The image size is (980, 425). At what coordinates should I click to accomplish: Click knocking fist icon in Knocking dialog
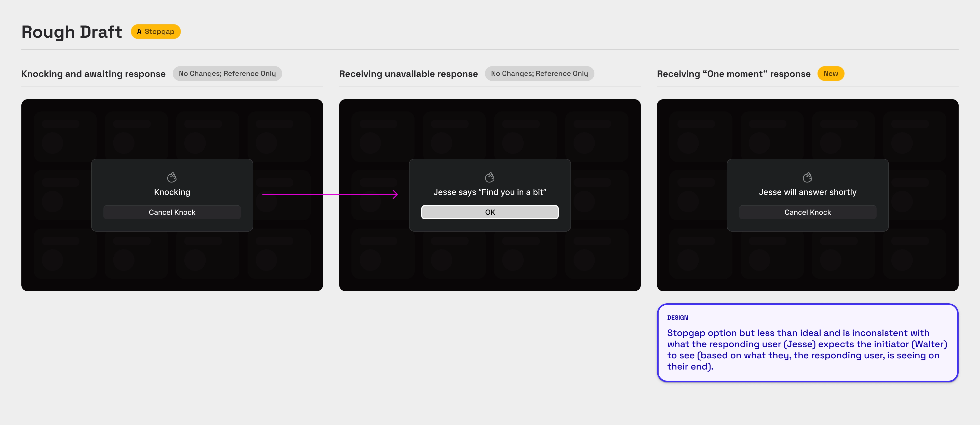point(172,177)
